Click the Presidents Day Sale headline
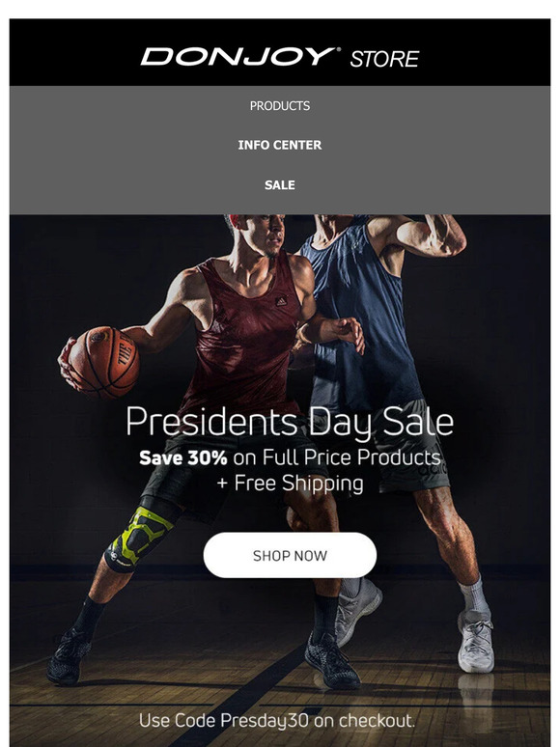560x747 pixels. click(290, 422)
